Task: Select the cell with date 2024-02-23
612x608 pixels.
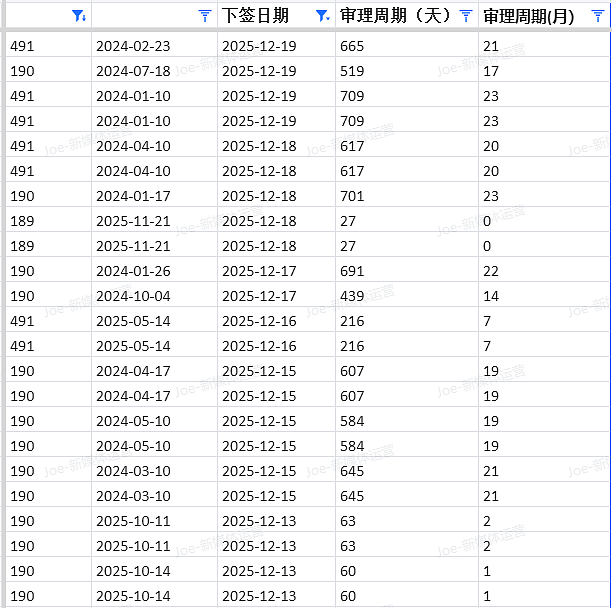Action: click(154, 46)
